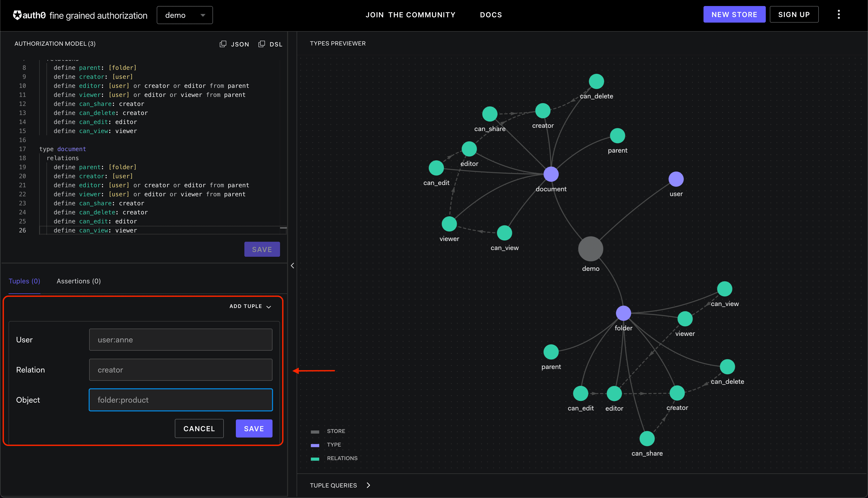Open Join the Community link
868x498 pixels.
point(411,15)
